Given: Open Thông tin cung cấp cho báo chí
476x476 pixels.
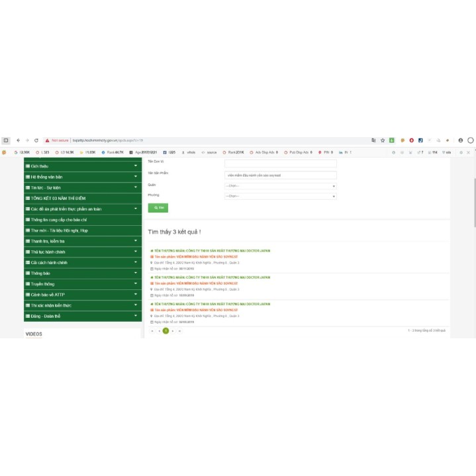Looking at the screenshot, I should [x=83, y=219].
